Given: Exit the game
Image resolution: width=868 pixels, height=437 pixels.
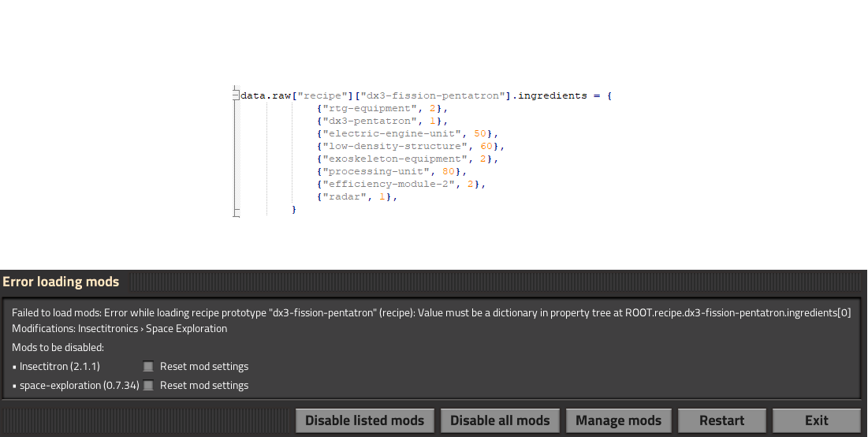Looking at the screenshot, I should [817, 420].
